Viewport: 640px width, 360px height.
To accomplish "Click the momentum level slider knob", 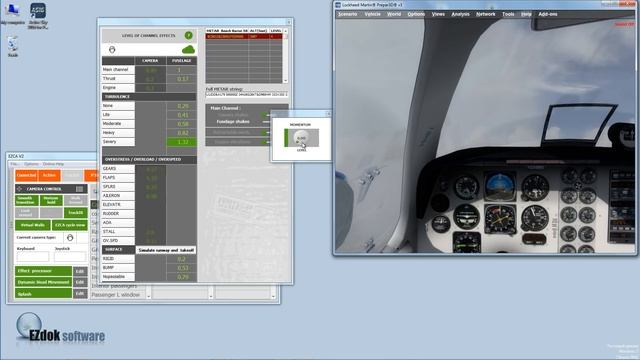I will 301,138.
